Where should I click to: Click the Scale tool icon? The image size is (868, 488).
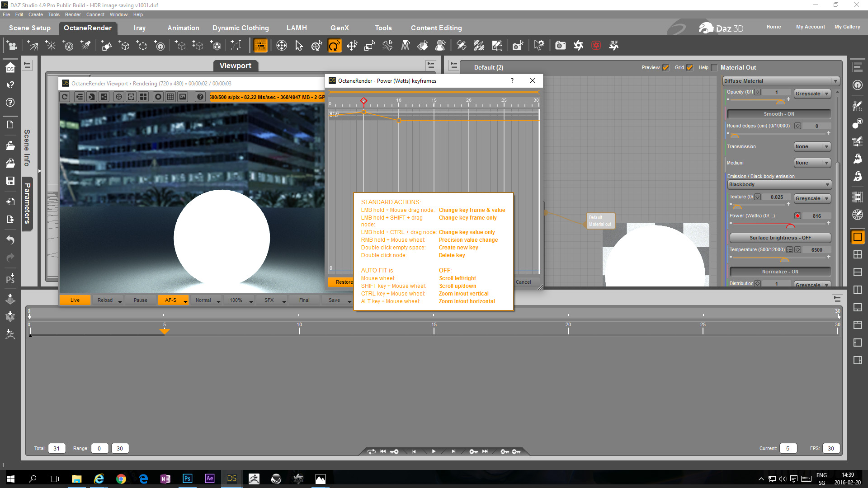369,46
